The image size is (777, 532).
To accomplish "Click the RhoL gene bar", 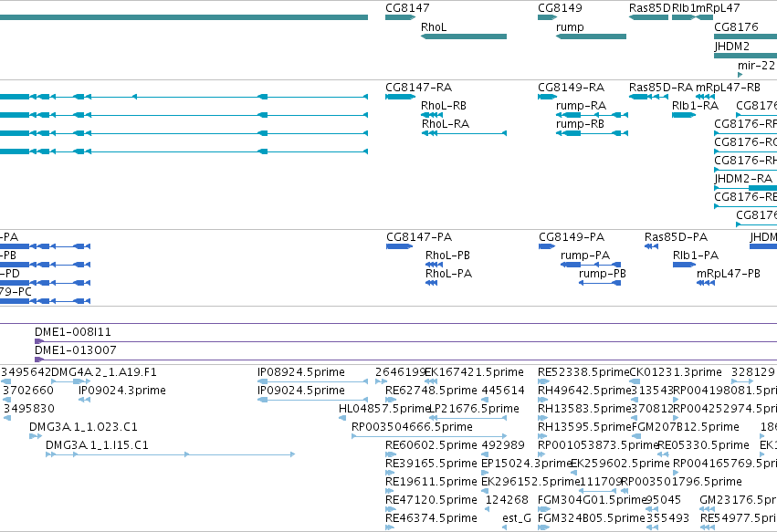I will [x=464, y=37].
